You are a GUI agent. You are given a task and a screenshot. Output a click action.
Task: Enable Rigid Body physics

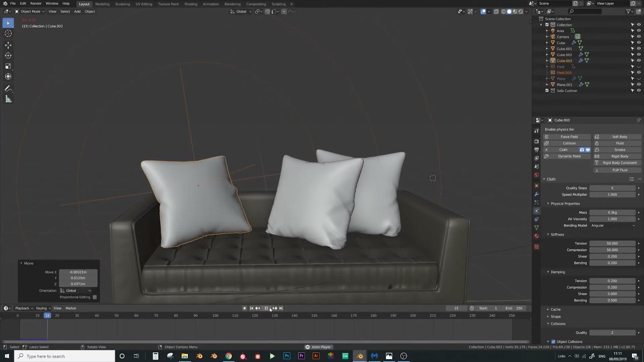click(618, 156)
